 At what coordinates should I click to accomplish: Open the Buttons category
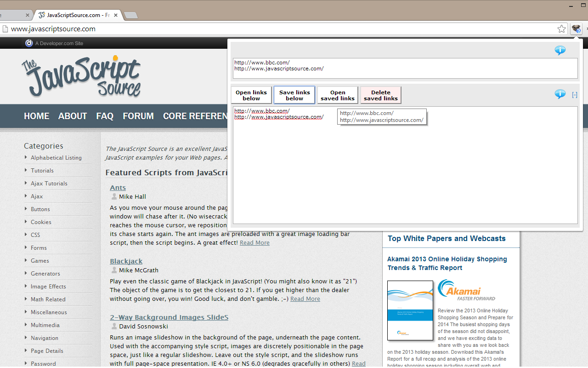[40, 209]
